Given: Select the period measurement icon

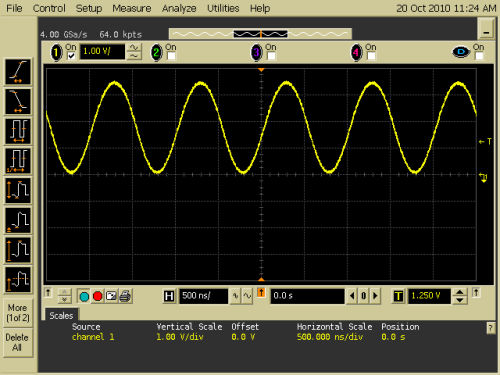Looking at the screenshot, I should pos(18,131).
